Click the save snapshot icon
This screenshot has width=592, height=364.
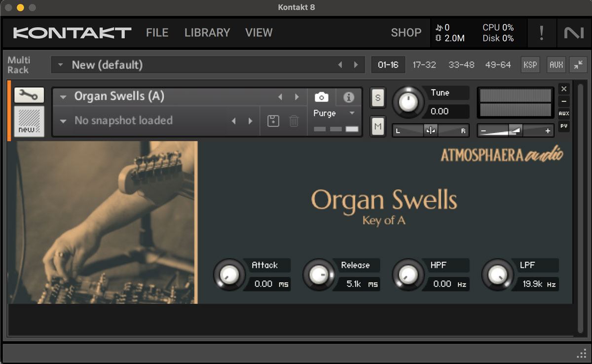point(273,121)
